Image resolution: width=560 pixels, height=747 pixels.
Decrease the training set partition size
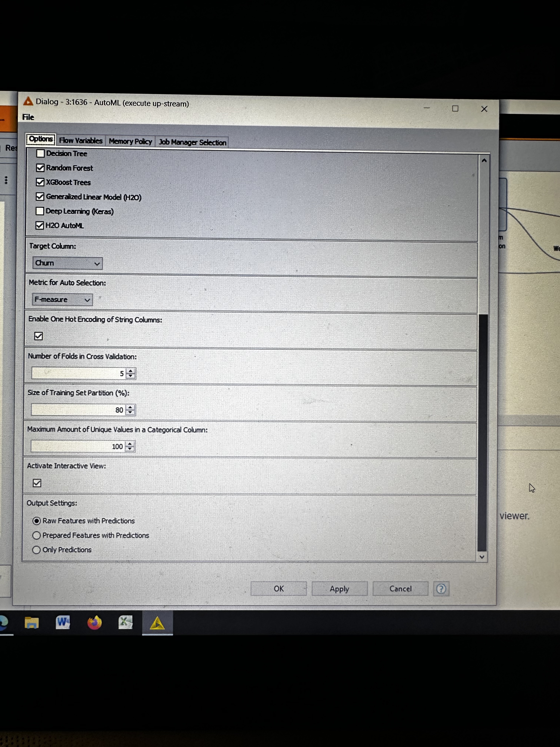tap(130, 412)
